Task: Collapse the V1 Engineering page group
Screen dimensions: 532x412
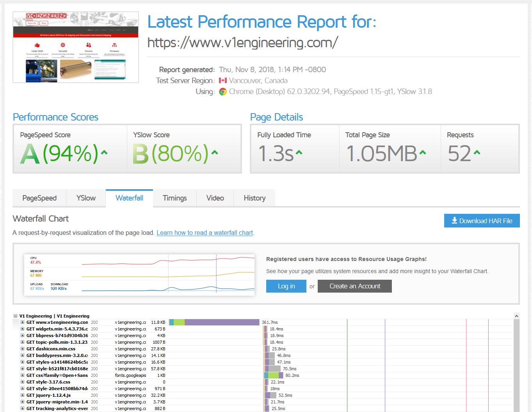Action: point(16,316)
